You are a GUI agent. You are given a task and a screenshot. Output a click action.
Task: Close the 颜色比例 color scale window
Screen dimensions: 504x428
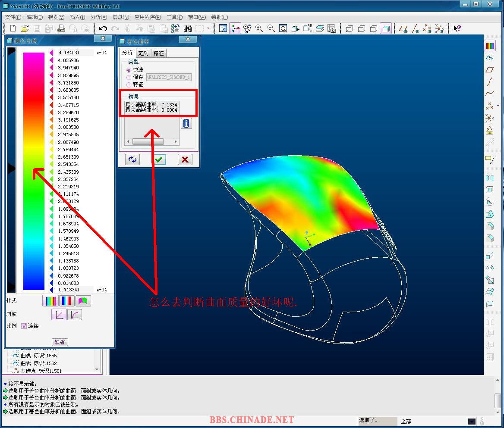pyautogui.click(x=103, y=38)
